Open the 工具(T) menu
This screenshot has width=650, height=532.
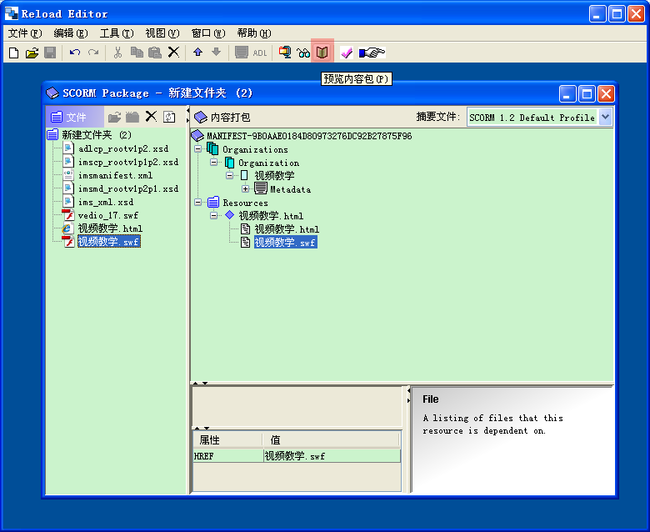coord(117,33)
